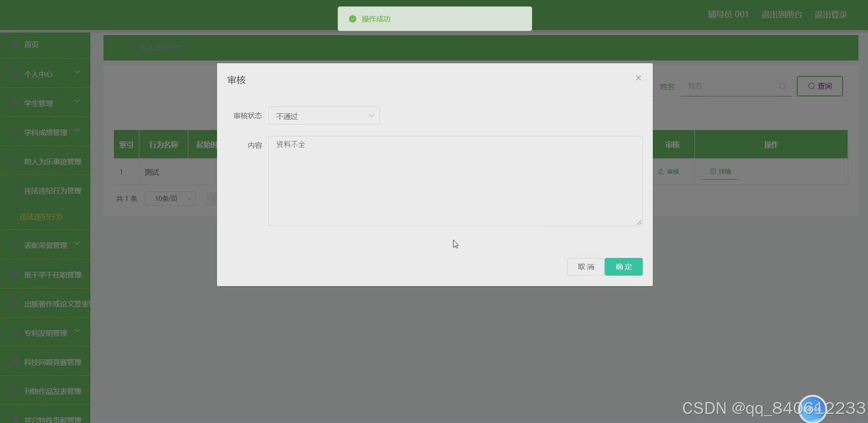Click the 首页 home icon in the sidebar
The image size is (868, 423).
(x=15, y=44)
